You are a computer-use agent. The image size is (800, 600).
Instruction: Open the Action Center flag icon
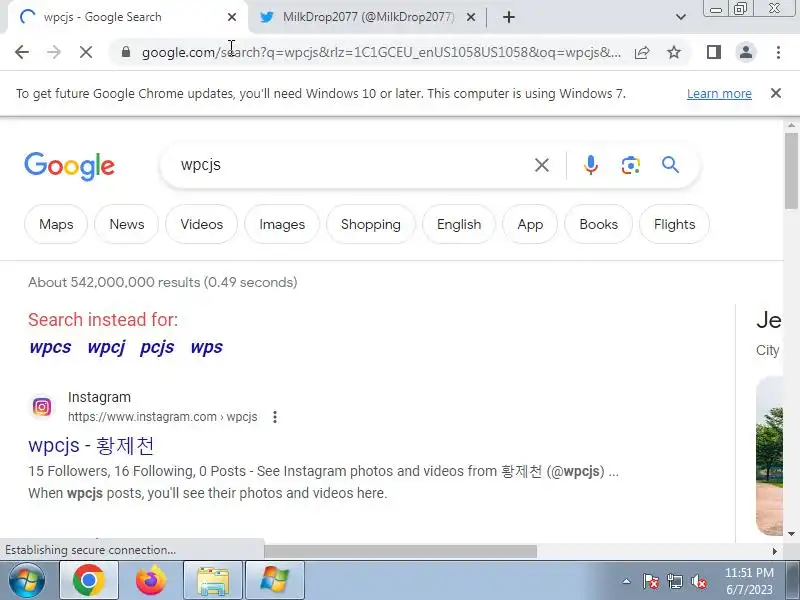coord(651,581)
